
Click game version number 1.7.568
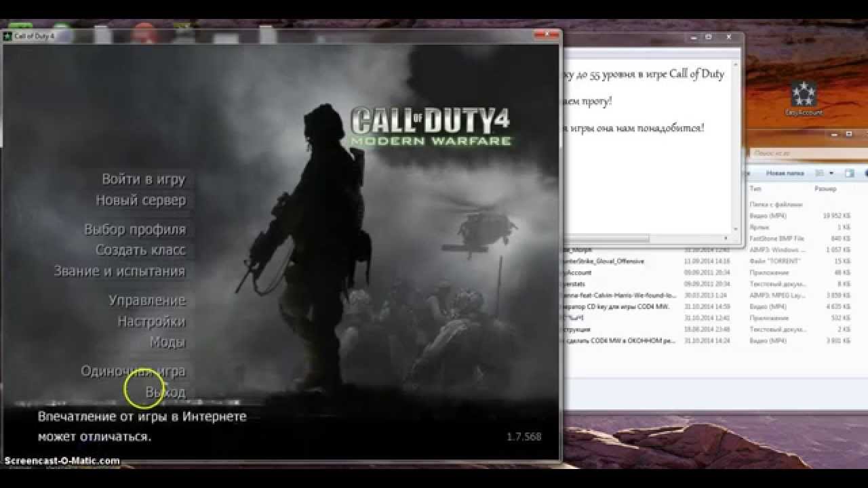click(x=524, y=436)
